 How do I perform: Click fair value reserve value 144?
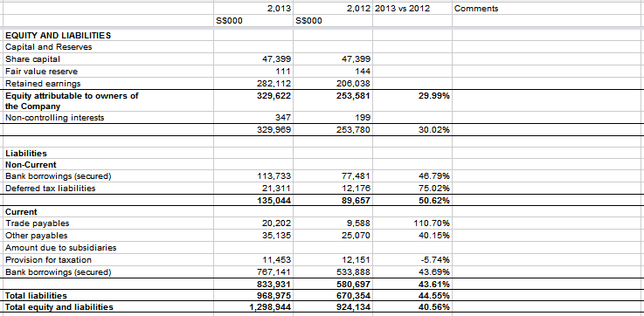pos(333,72)
